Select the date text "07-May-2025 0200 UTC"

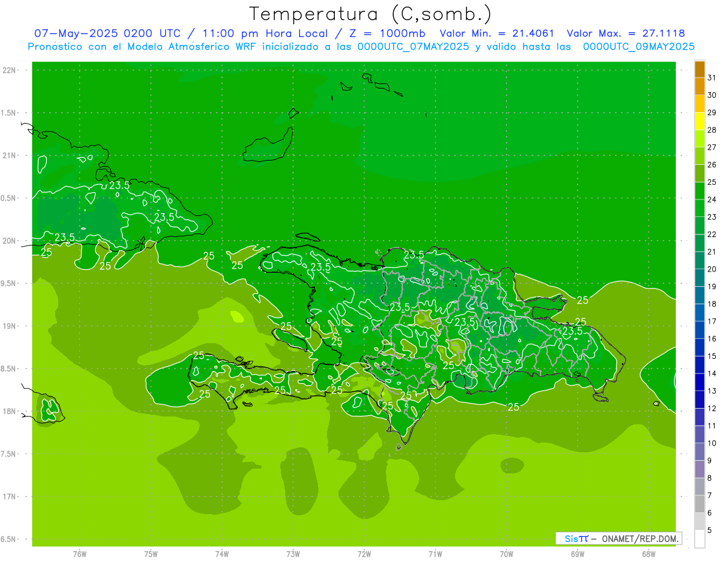[107, 33]
